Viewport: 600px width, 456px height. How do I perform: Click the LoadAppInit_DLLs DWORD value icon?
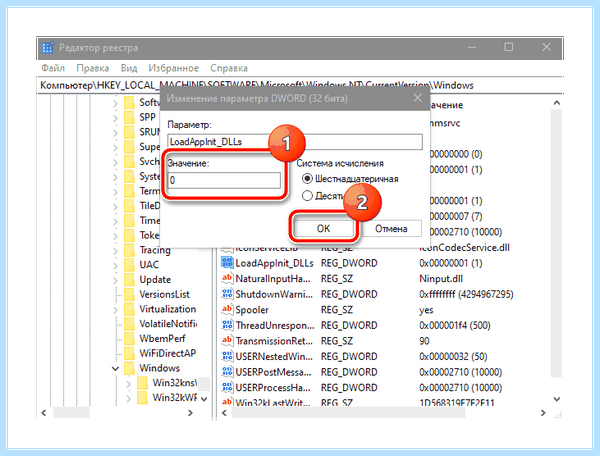click(227, 262)
